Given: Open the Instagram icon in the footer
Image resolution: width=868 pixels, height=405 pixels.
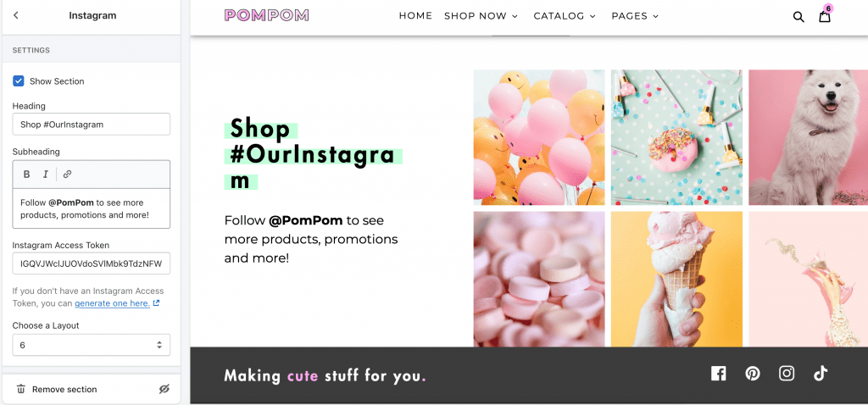Looking at the screenshot, I should pos(787,374).
